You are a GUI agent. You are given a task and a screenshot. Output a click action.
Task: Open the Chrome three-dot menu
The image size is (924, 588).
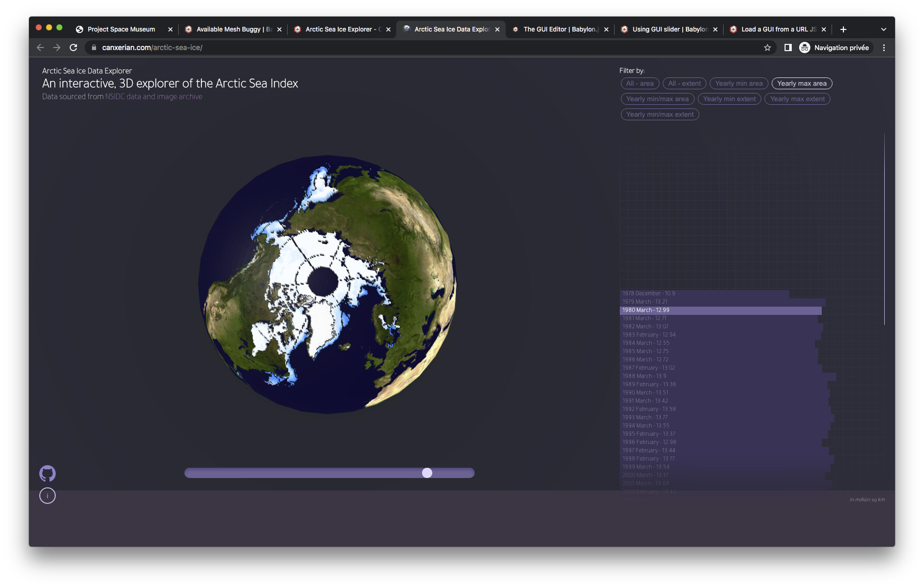click(x=884, y=47)
